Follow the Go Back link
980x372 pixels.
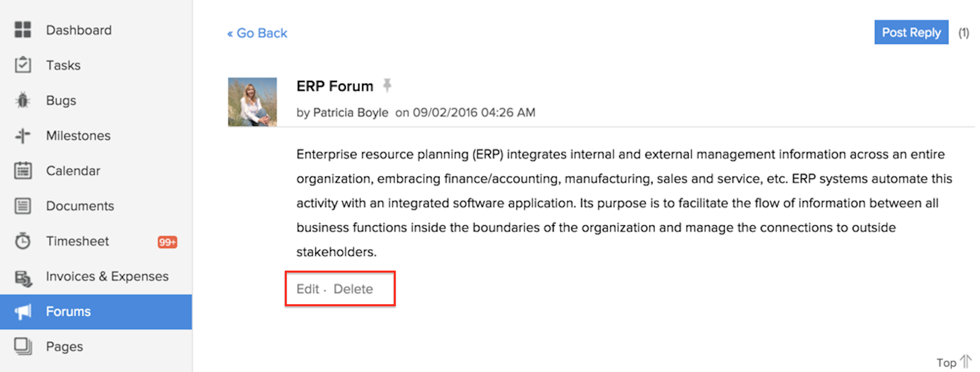click(257, 33)
